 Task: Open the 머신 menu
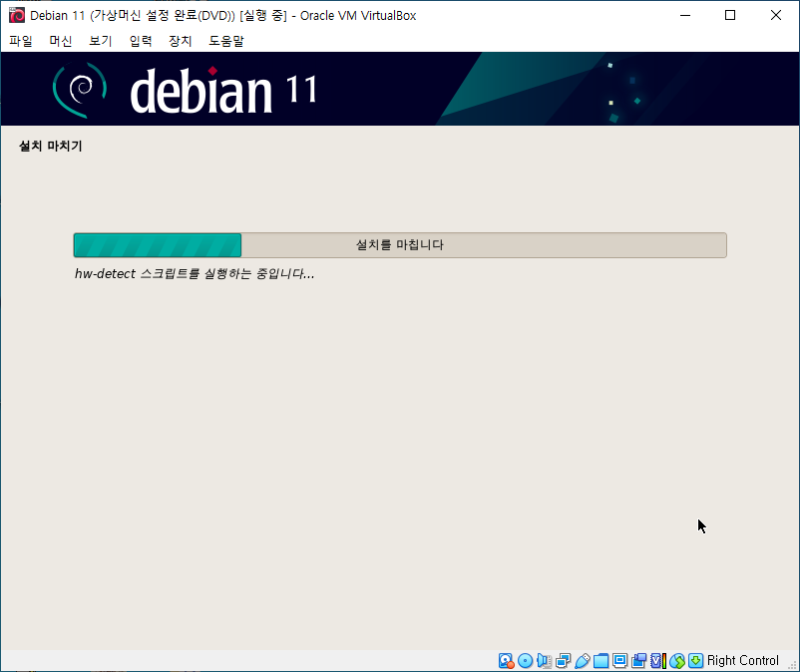pyautogui.click(x=61, y=41)
